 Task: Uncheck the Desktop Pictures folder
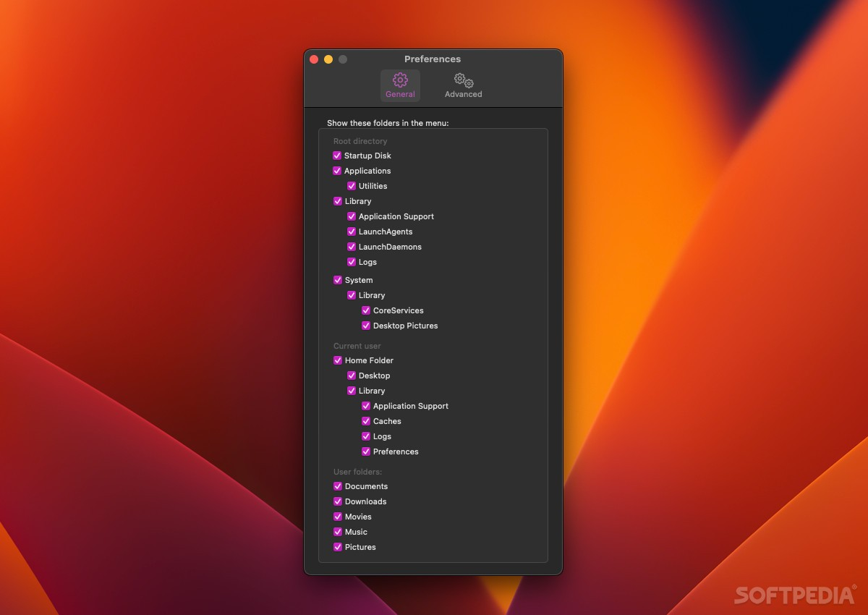click(366, 326)
